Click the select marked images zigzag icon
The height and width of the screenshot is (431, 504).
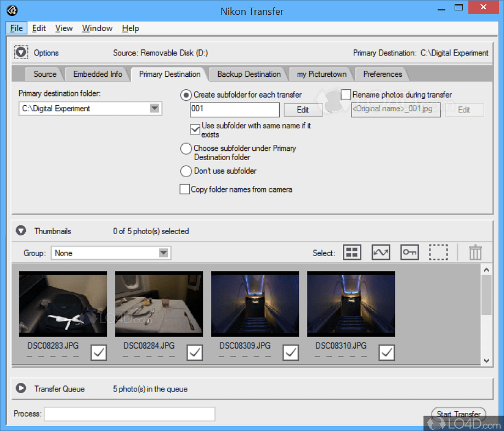381,252
